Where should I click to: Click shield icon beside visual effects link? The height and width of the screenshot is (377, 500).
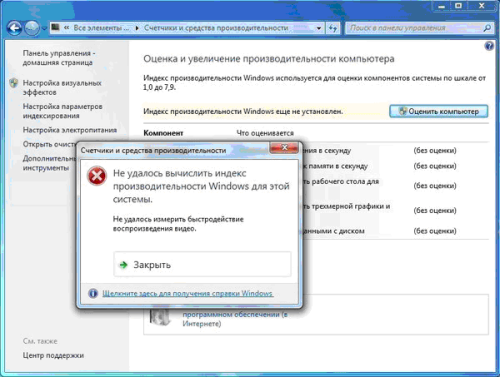coord(14,83)
